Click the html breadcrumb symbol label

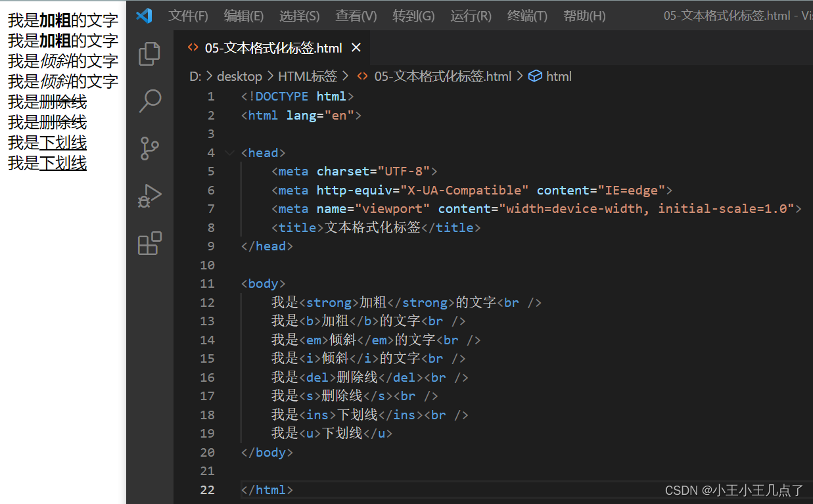[x=559, y=76]
